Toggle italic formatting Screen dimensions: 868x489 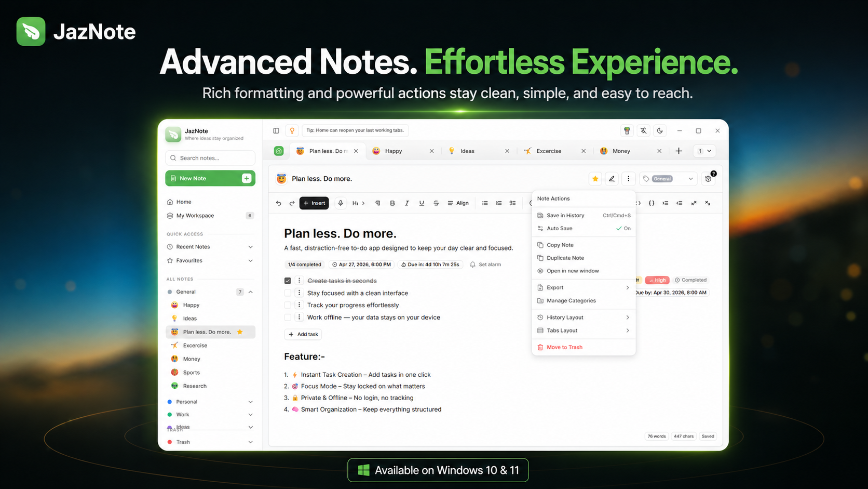[x=407, y=203]
